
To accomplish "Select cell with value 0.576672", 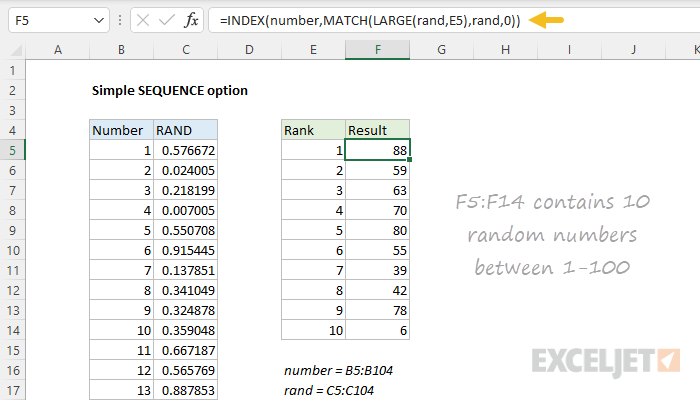I will 186,150.
